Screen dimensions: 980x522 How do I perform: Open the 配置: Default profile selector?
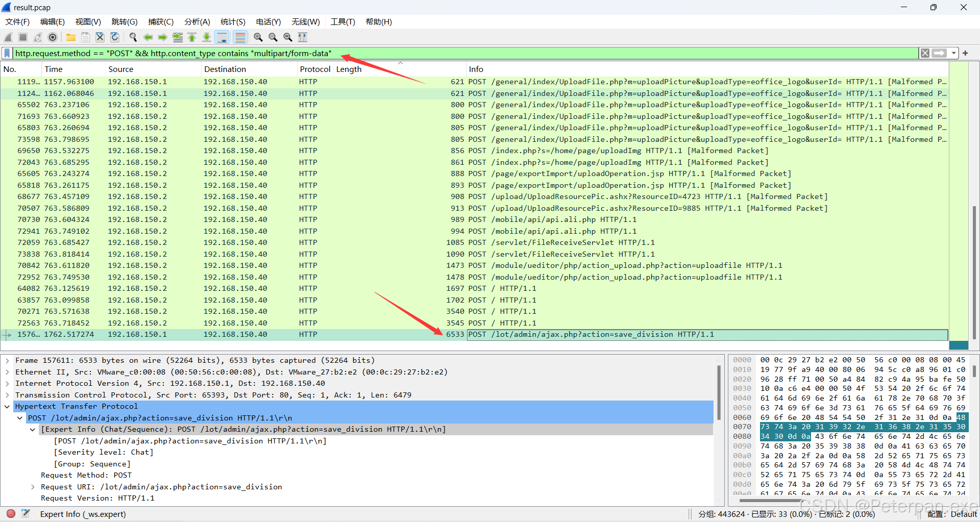pos(952,514)
